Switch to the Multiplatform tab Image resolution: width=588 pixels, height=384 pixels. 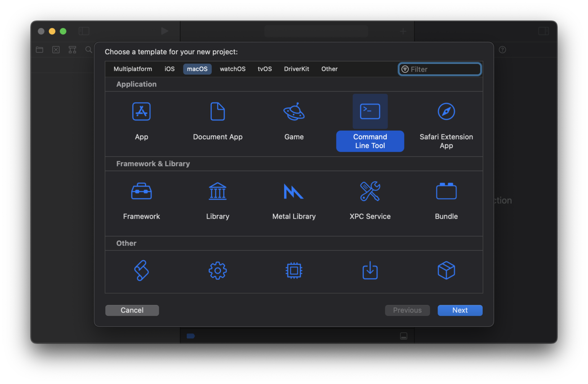[133, 69]
